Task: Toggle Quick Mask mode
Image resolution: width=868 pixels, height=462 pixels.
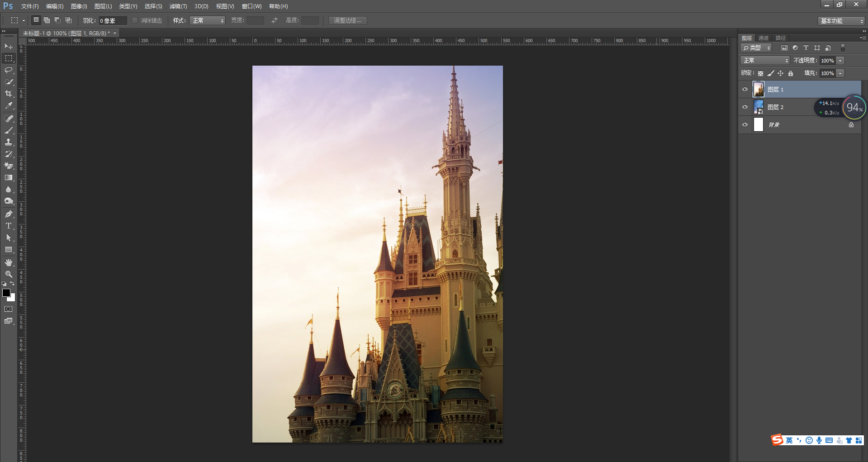Action: pyautogui.click(x=9, y=309)
